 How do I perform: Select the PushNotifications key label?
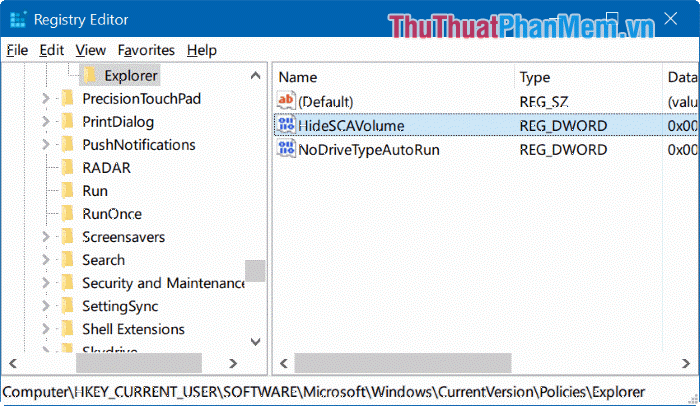[139, 145]
